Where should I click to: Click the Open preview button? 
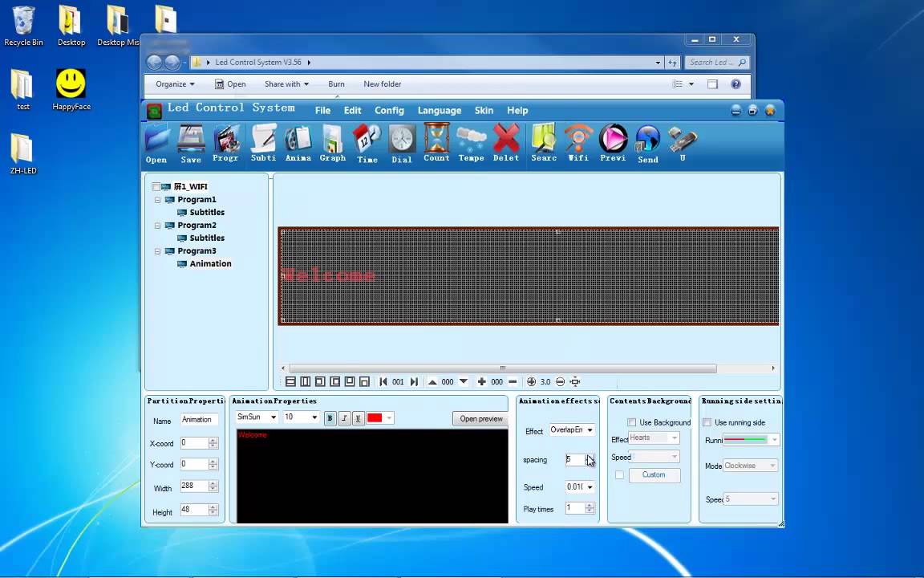(481, 419)
